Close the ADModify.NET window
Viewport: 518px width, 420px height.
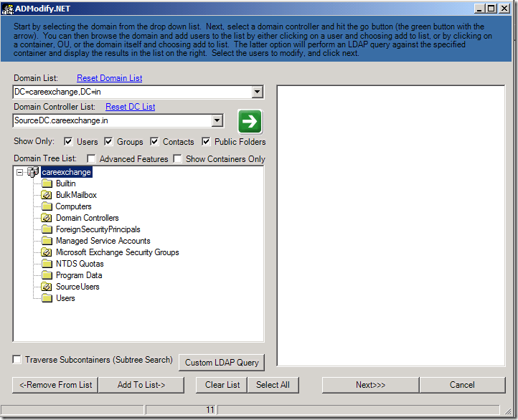point(504,9)
